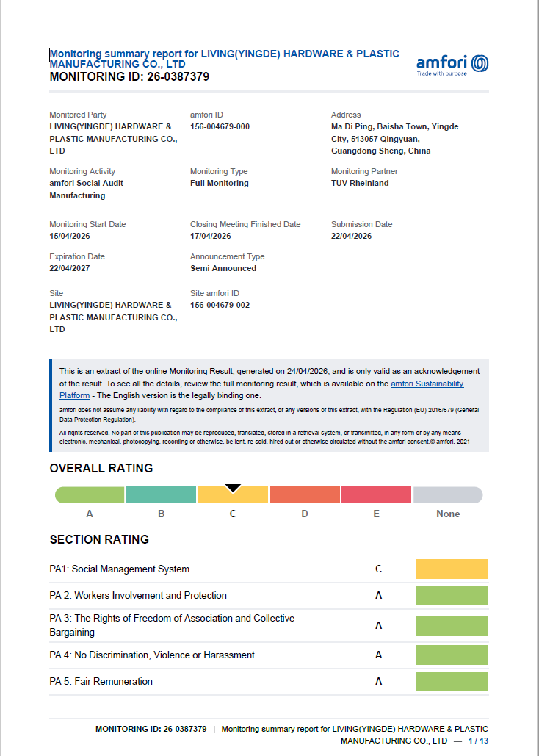Click the green PA 5 Fair Remuneration color box

pos(452,681)
